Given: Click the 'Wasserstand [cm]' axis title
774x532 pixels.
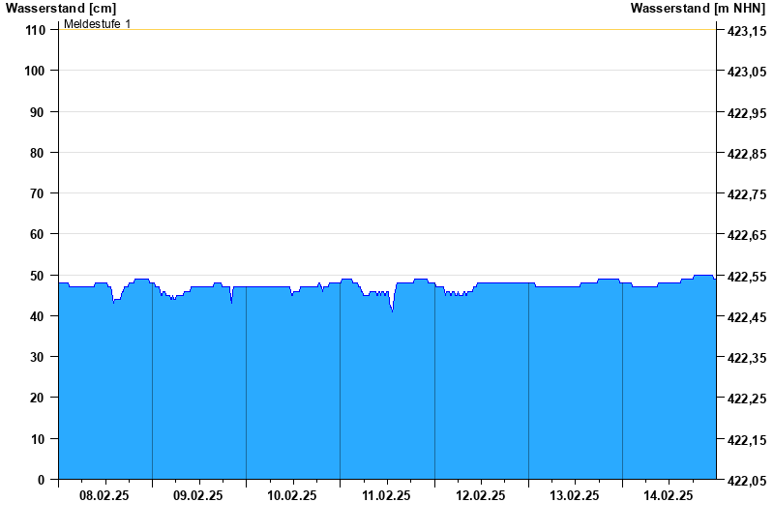Looking at the screenshot, I should coord(60,9).
